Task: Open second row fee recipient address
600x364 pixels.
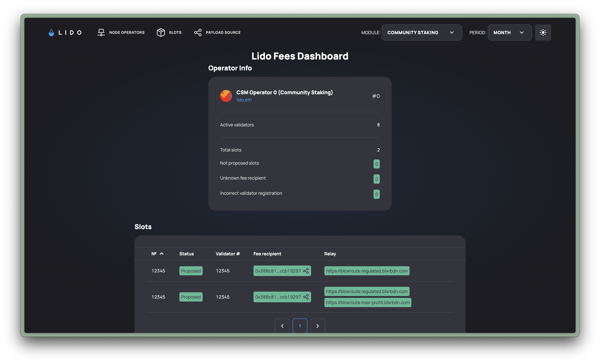Action: 278,297
